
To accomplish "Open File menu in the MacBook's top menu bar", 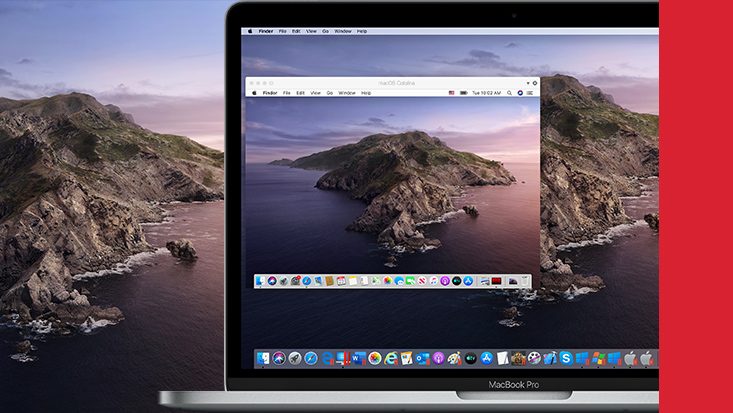I will (283, 31).
